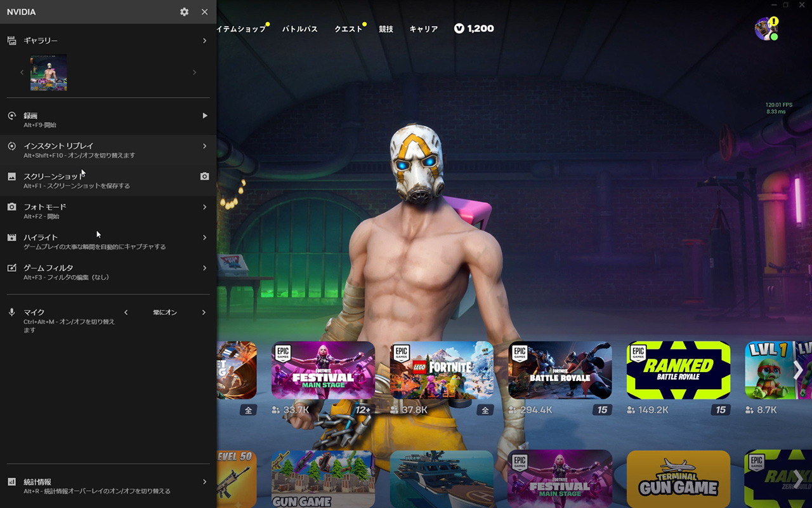Click the 統計情報 statistics icon
This screenshot has width=812, height=508.
tap(11, 482)
